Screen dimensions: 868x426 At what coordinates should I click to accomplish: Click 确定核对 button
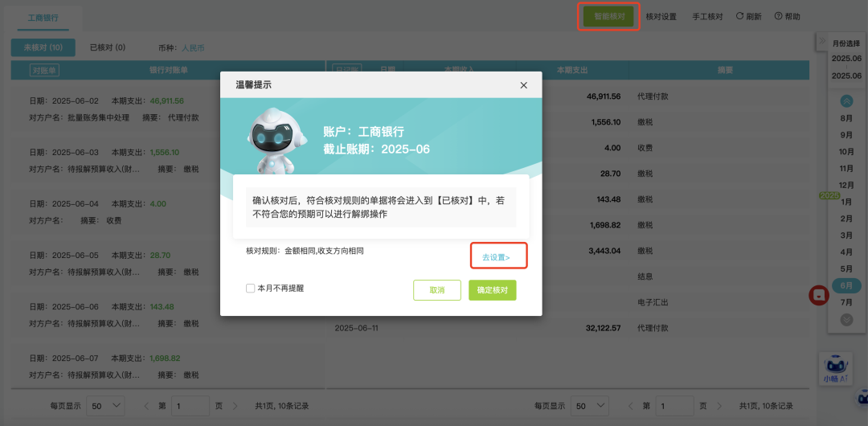coord(493,290)
